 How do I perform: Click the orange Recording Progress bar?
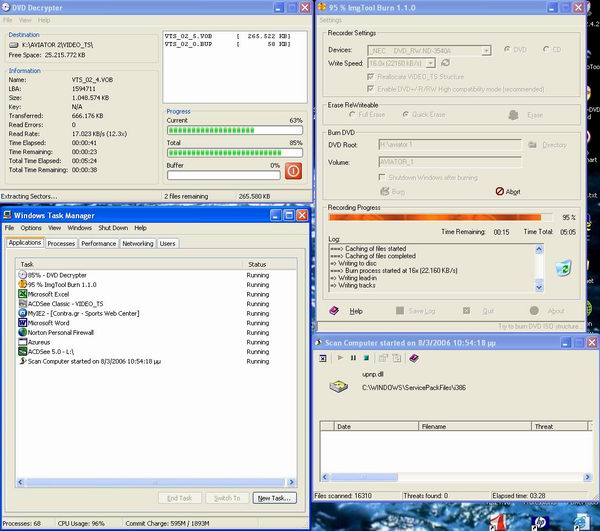[x=440, y=217]
